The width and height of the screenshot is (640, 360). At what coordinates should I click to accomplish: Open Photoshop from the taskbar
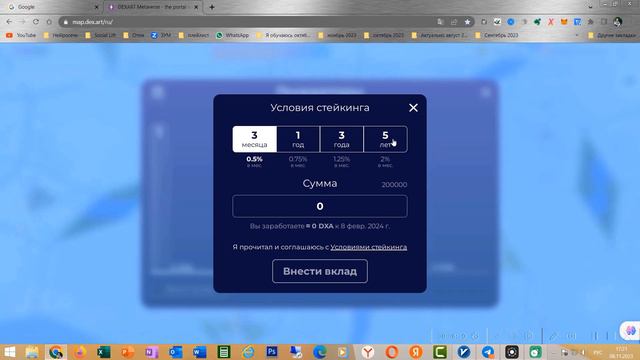coord(271,352)
